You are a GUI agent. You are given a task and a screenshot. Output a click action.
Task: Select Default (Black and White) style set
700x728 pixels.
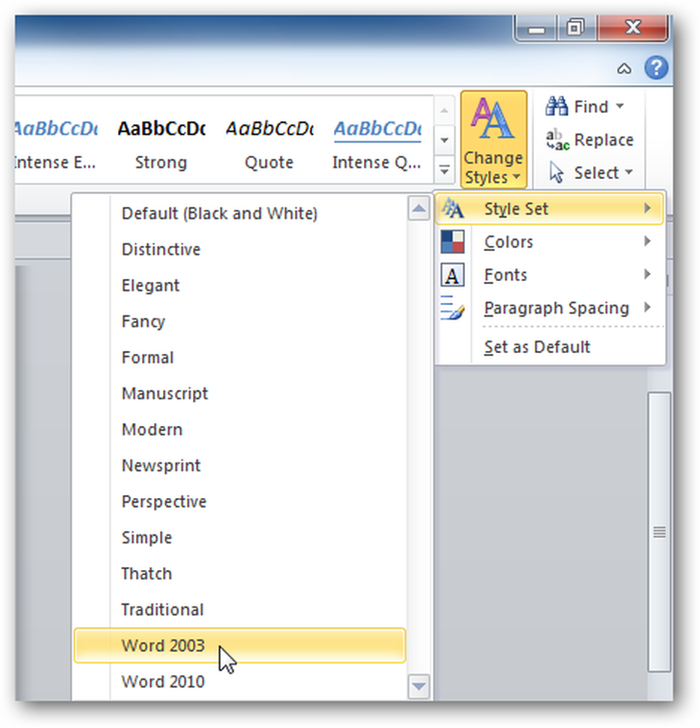tap(239, 213)
